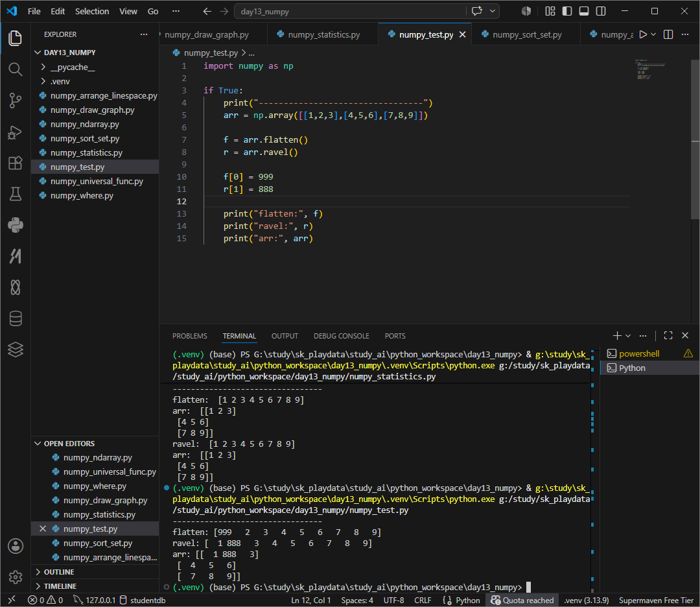Expand the Outline section
The height and width of the screenshot is (607, 700).
(95, 572)
